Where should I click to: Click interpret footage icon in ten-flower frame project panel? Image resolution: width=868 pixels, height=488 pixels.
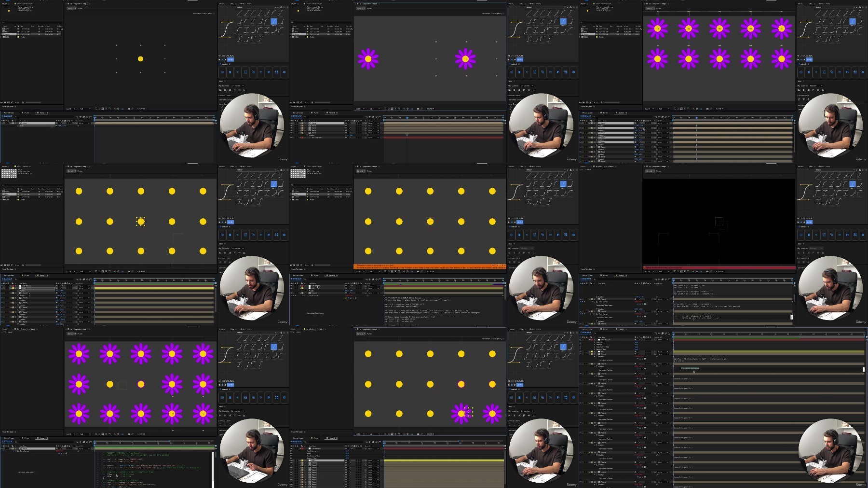[581, 102]
